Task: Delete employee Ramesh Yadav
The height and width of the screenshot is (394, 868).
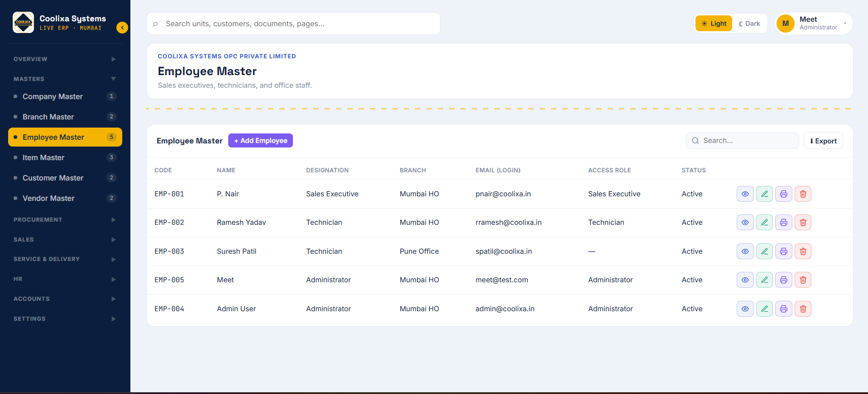Action: 803,223
